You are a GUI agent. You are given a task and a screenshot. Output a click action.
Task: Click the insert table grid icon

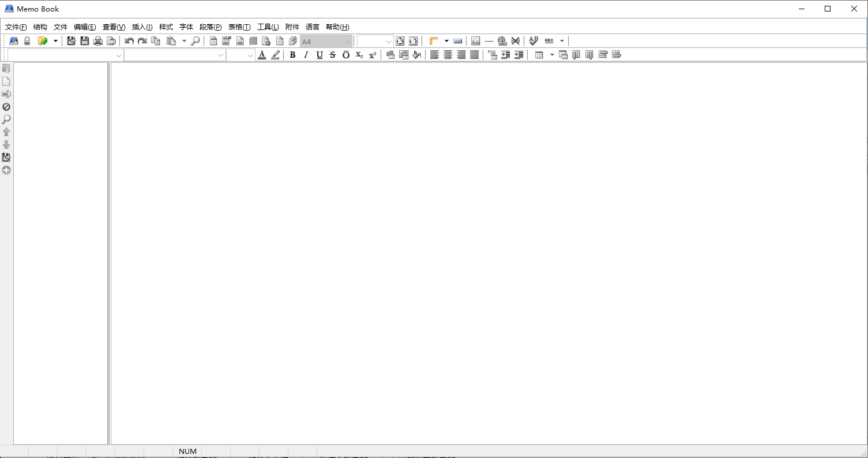pos(539,55)
